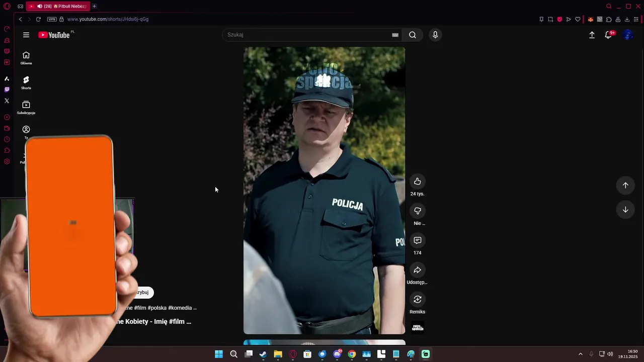The image size is (644, 362).
Task: Open the comments showing 174
Action: coord(417,240)
